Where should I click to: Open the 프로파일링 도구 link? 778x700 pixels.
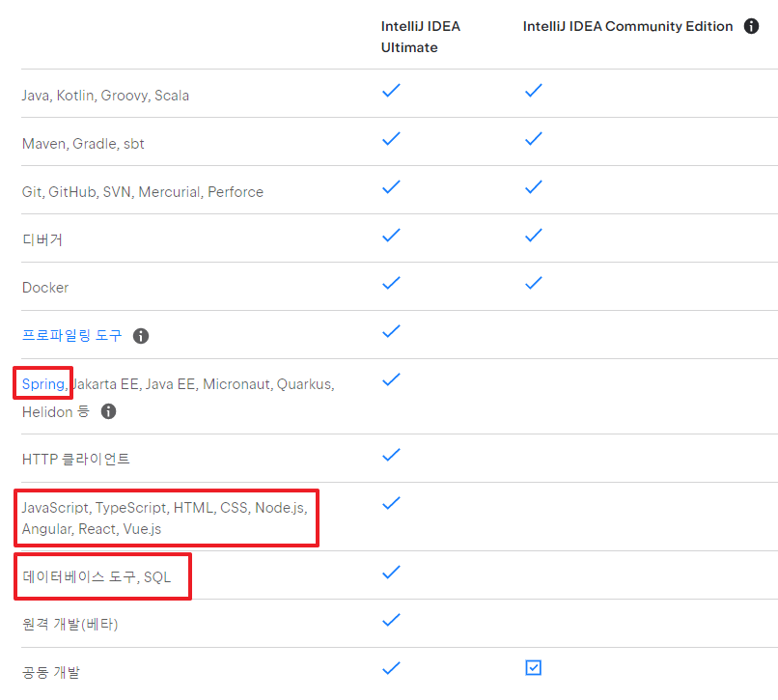[72, 335]
